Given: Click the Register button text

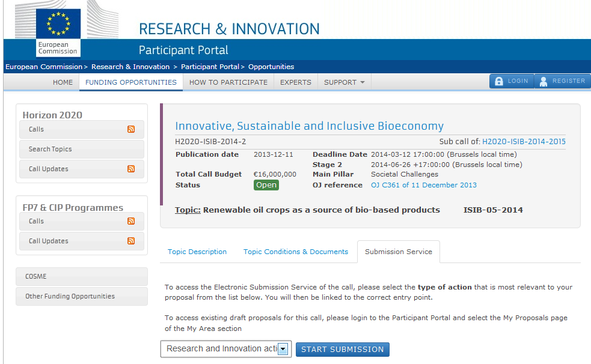Looking at the screenshot, I should pyautogui.click(x=569, y=81).
